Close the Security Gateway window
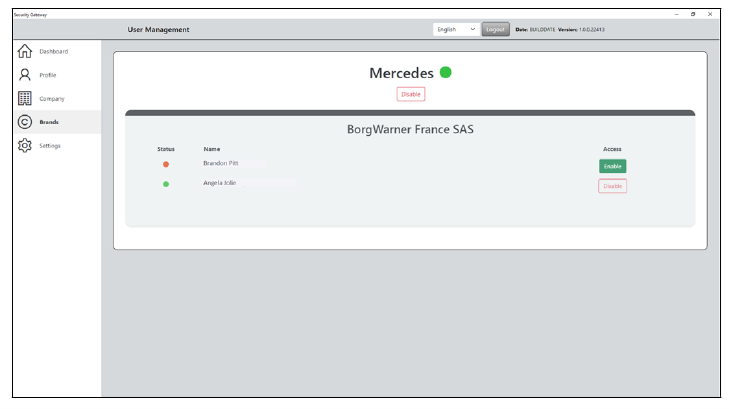729x409 pixels. tap(710, 14)
